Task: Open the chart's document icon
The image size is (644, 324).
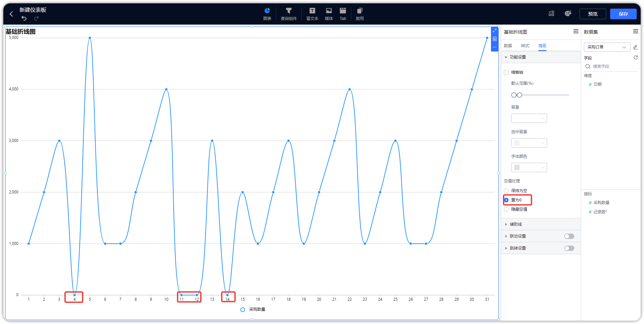Action: click(x=495, y=39)
